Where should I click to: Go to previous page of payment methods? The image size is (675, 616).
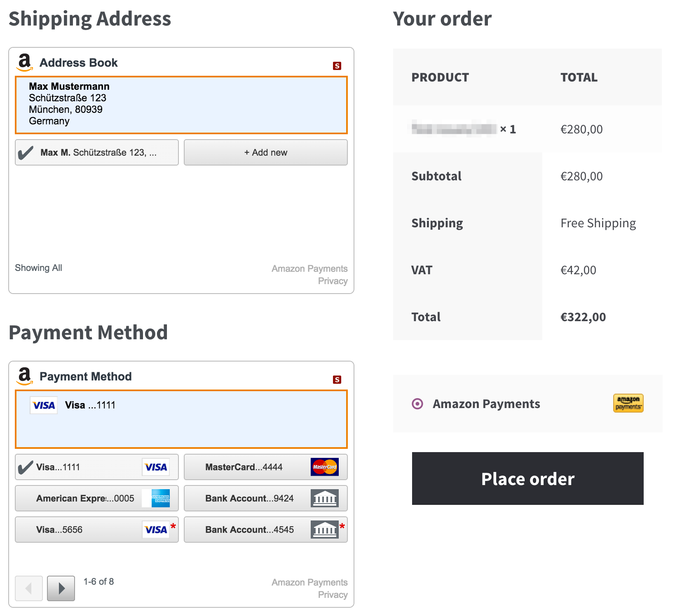point(29,588)
